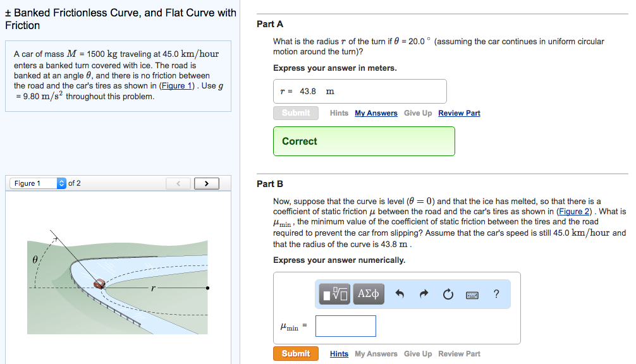Viewport: 636px width, 364px height.
Task: Submit the Part B answer
Action: point(295,353)
